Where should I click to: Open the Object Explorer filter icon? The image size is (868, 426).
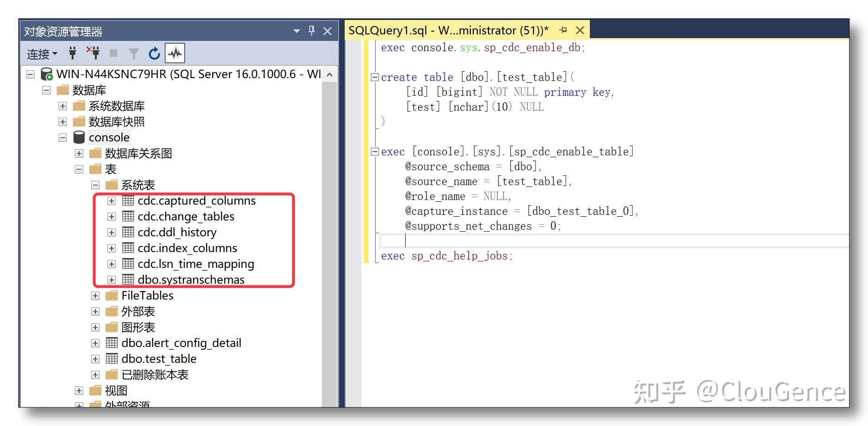(x=134, y=53)
